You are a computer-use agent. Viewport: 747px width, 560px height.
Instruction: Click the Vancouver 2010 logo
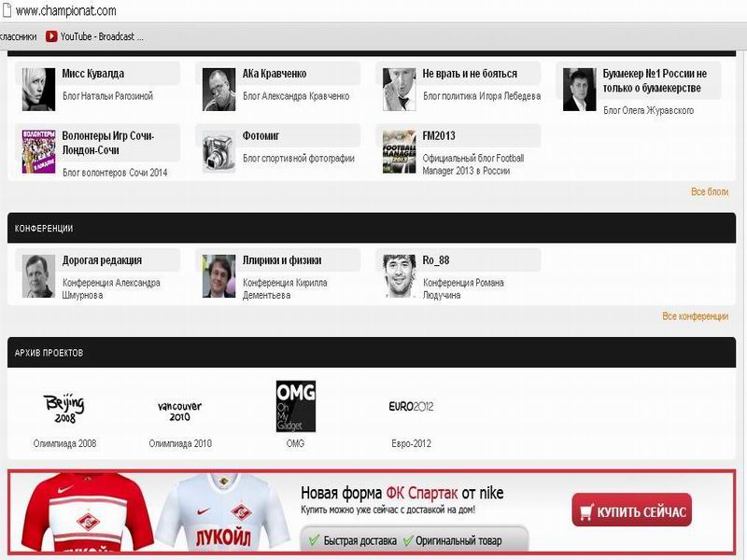(179, 411)
